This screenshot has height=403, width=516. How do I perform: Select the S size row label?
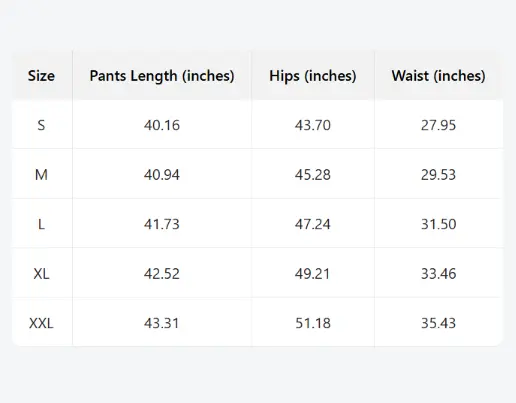click(41, 125)
